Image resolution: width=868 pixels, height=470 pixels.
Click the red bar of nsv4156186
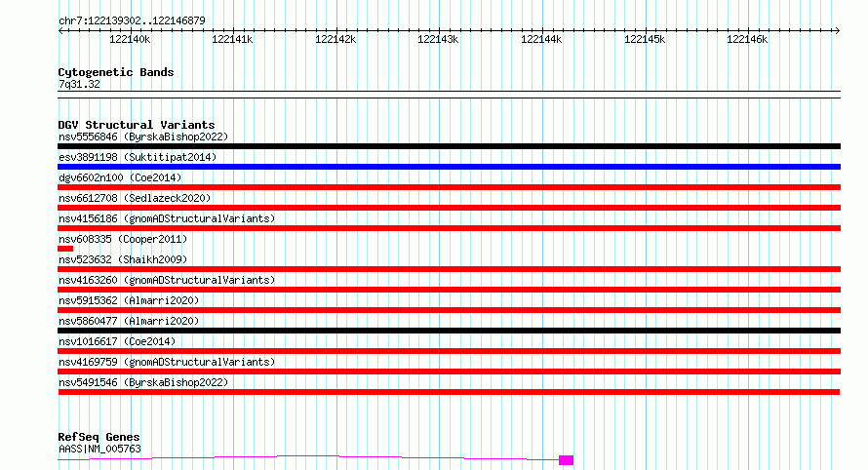[x=449, y=228]
